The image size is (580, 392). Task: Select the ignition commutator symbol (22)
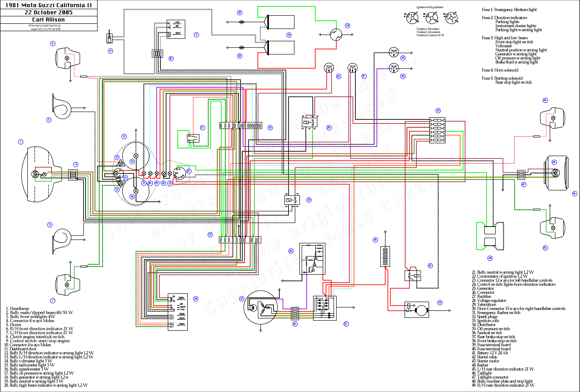pyautogui.click(x=179, y=173)
